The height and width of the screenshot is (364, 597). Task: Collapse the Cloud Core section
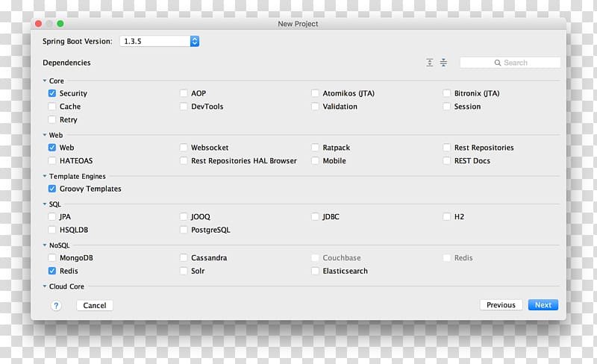(45, 286)
